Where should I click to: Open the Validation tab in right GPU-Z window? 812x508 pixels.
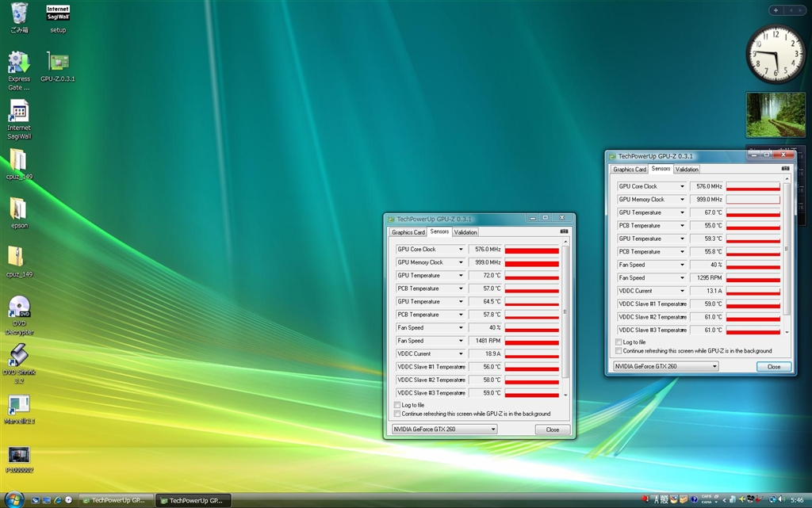pyautogui.click(x=687, y=170)
